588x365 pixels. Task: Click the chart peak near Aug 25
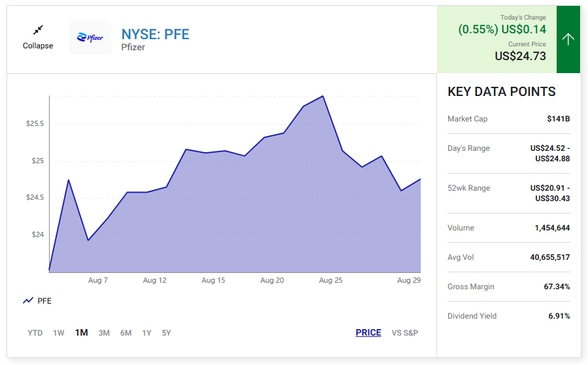click(x=323, y=97)
